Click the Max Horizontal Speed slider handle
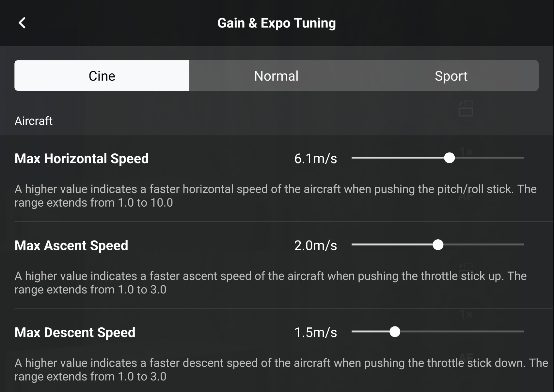This screenshot has height=392, width=554. tap(450, 158)
